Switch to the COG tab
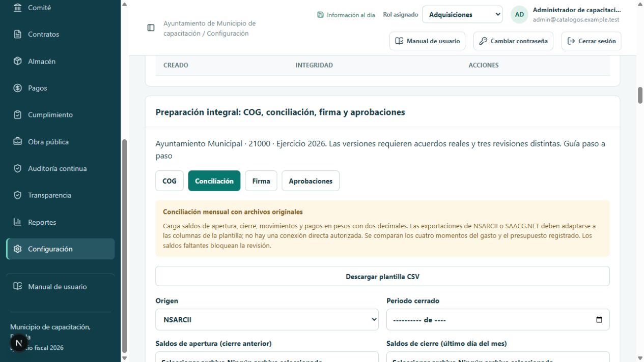Viewport: 644px width, 362px height. click(170, 181)
